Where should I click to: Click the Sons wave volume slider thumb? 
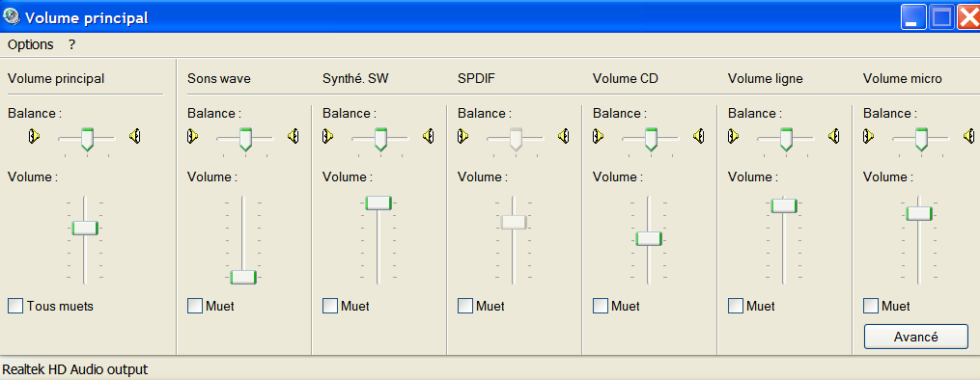click(x=243, y=278)
